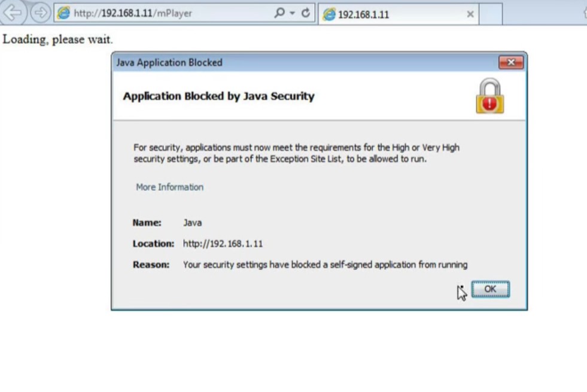Viewport: 587px width, 392px height.
Task: Open a new blank tab
Action: [x=491, y=14]
